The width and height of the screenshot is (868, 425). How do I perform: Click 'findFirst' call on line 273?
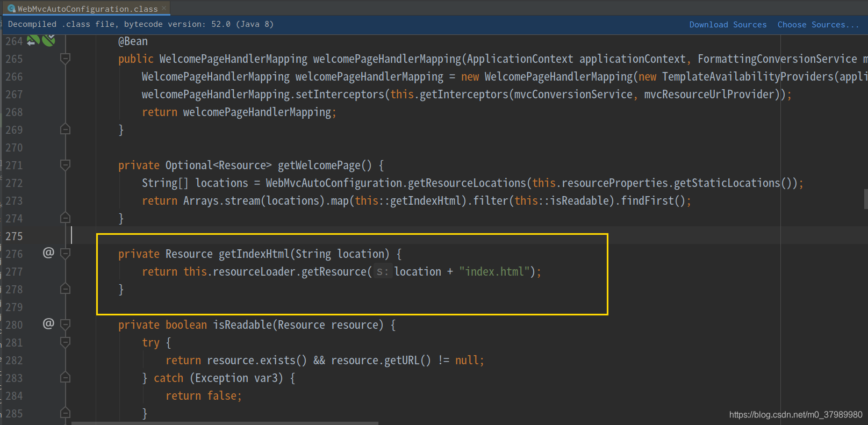coord(647,201)
